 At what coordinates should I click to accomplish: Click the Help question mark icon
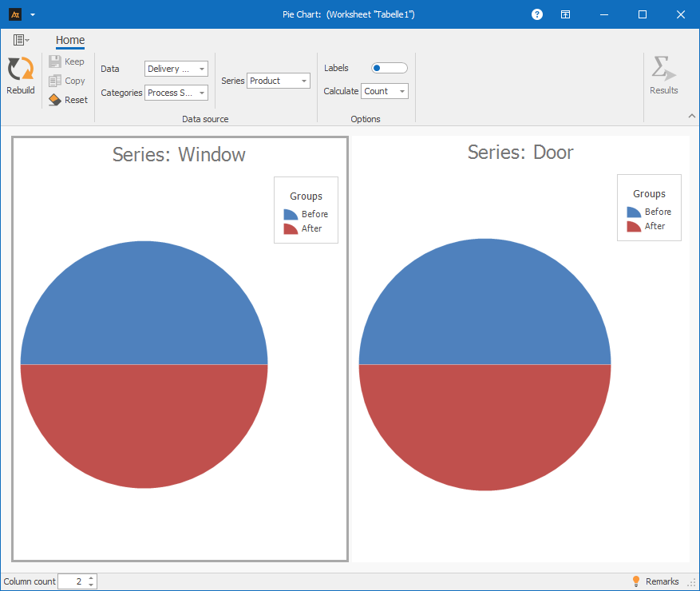(537, 14)
